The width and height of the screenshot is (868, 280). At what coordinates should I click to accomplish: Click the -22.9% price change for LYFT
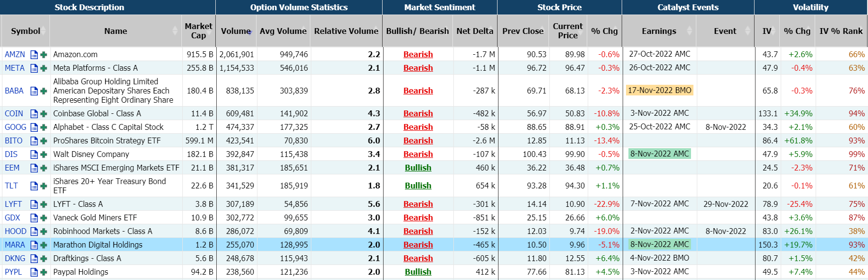coord(607,204)
